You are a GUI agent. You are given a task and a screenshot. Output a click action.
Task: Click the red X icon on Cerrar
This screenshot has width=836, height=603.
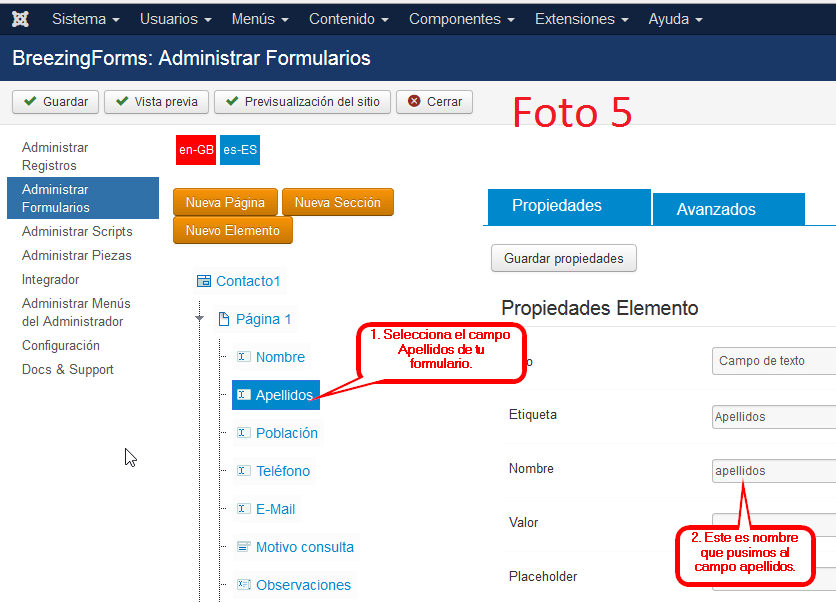pyautogui.click(x=414, y=101)
